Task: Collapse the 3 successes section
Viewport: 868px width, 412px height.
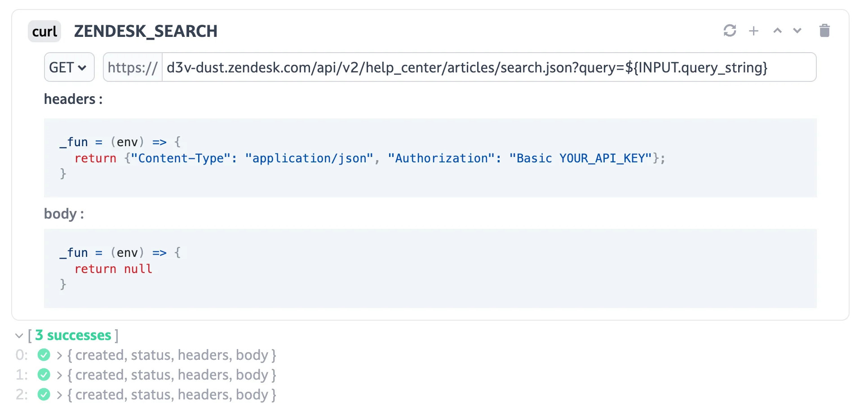Action: click(18, 336)
